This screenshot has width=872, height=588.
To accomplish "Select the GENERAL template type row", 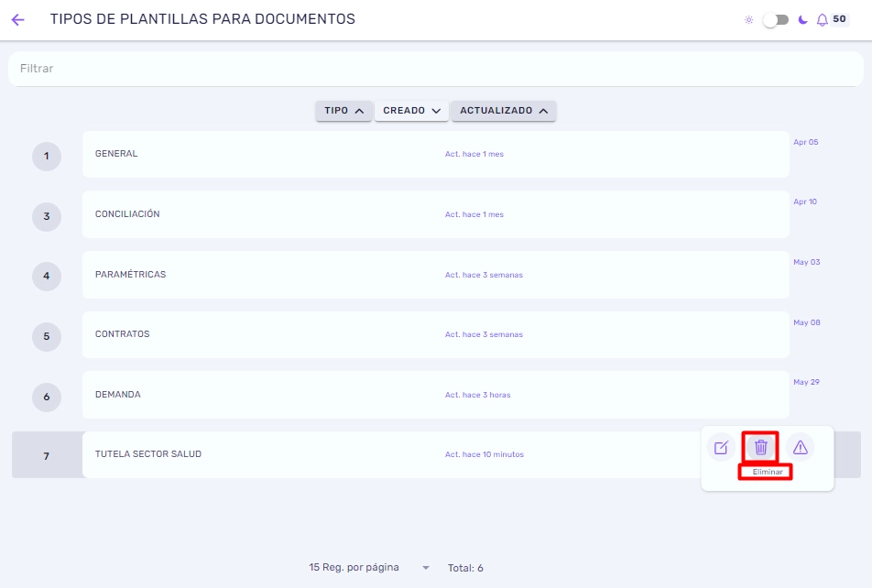I will pos(435,154).
